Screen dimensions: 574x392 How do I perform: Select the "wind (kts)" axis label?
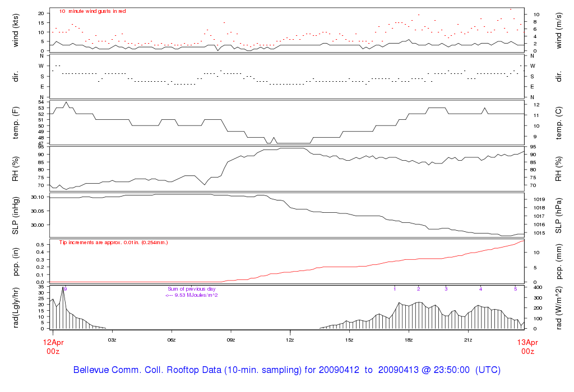pos(15,31)
